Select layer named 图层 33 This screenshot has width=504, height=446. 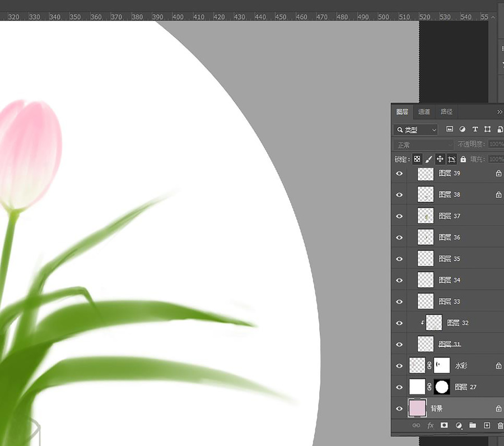click(449, 301)
